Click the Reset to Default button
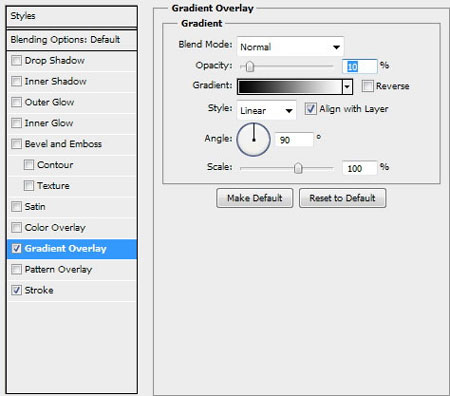 point(343,198)
